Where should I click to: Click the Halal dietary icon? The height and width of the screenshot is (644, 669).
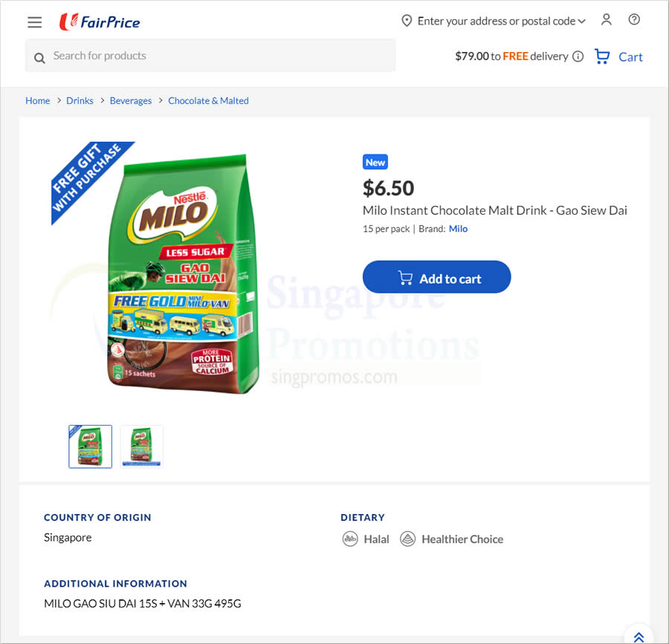[350, 539]
